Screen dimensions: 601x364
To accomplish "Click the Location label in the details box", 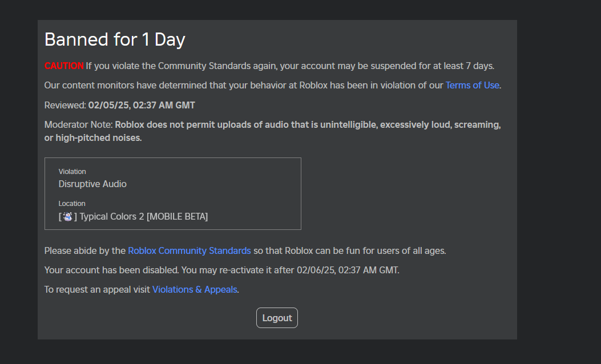I will click(72, 204).
